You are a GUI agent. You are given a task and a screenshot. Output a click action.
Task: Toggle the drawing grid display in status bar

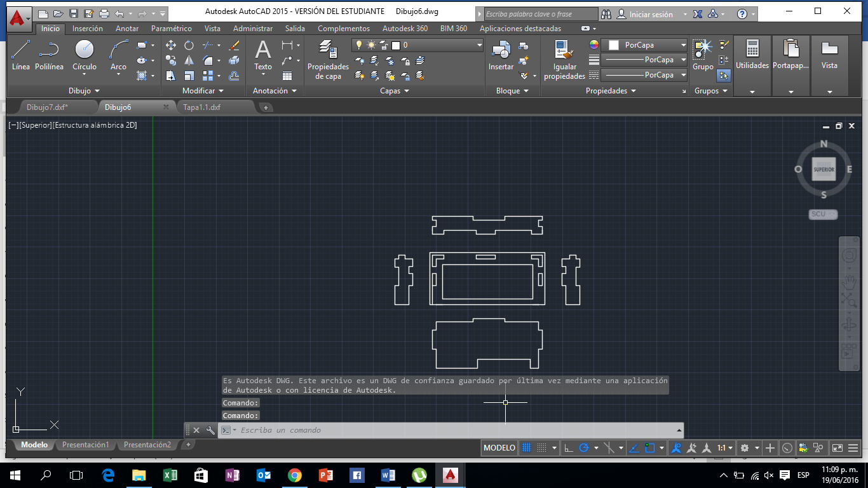526,448
